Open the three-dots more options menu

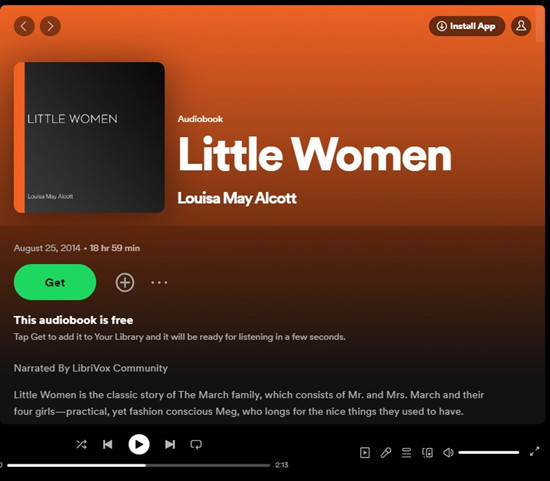coord(159,282)
